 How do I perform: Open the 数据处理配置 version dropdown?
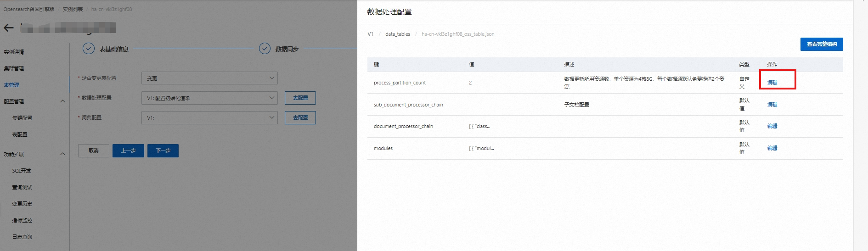pyautogui.click(x=209, y=98)
